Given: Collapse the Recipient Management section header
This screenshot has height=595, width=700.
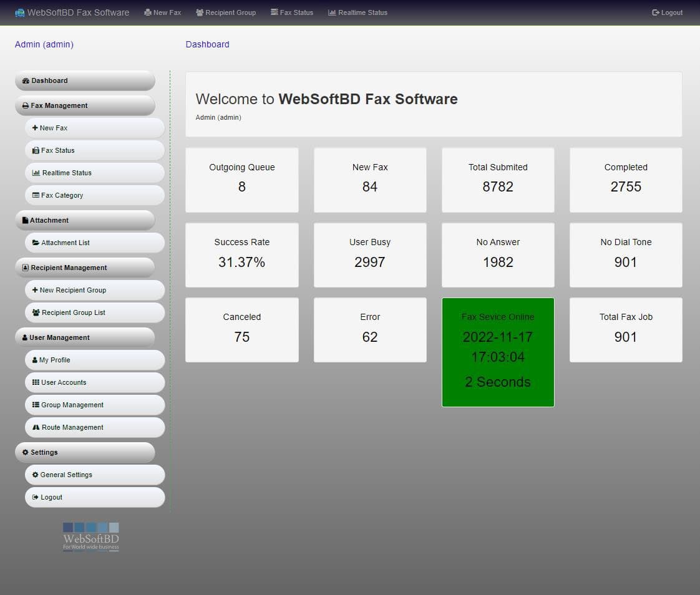Looking at the screenshot, I should pos(85,268).
